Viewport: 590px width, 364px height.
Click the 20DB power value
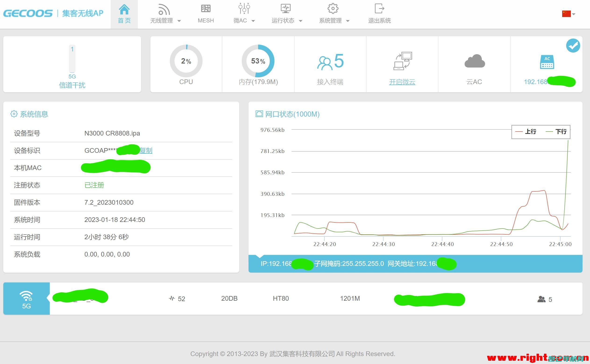click(229, 299)
